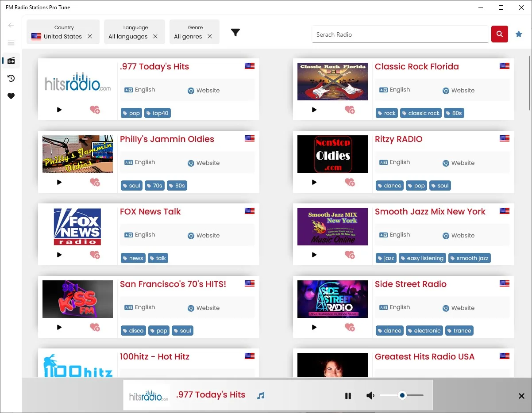
Task: Click the FOX News radio logo thumbnail
Action: (78, 227)
